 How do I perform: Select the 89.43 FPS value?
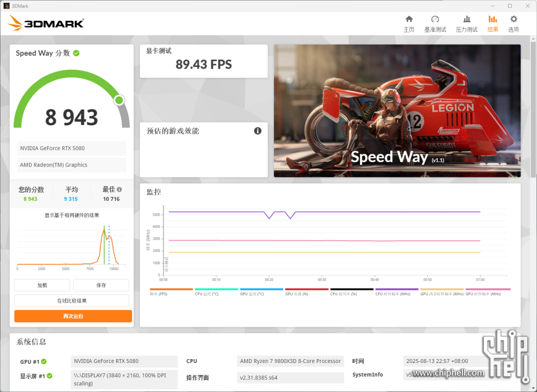coord(204,65)
